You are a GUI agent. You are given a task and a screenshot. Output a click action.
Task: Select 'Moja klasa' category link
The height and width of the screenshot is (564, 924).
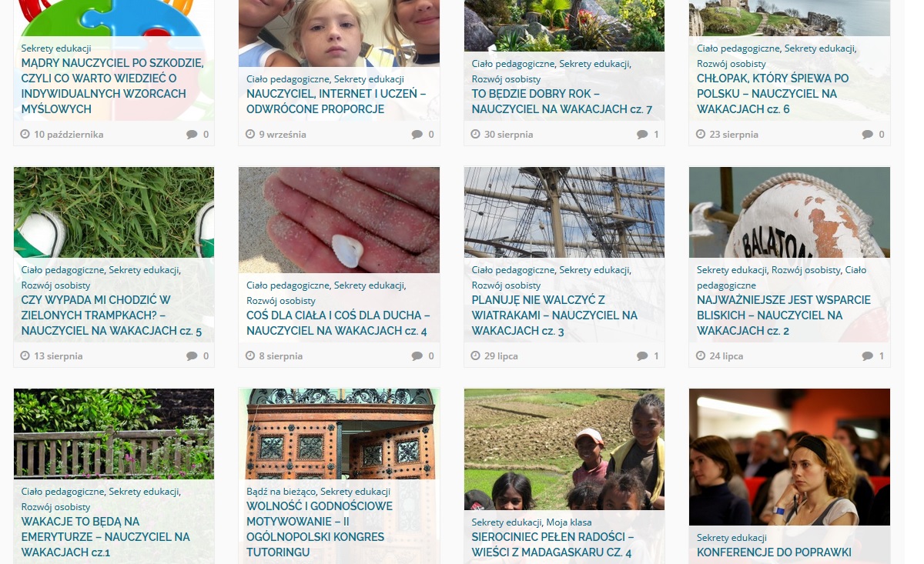click(569, 522)
